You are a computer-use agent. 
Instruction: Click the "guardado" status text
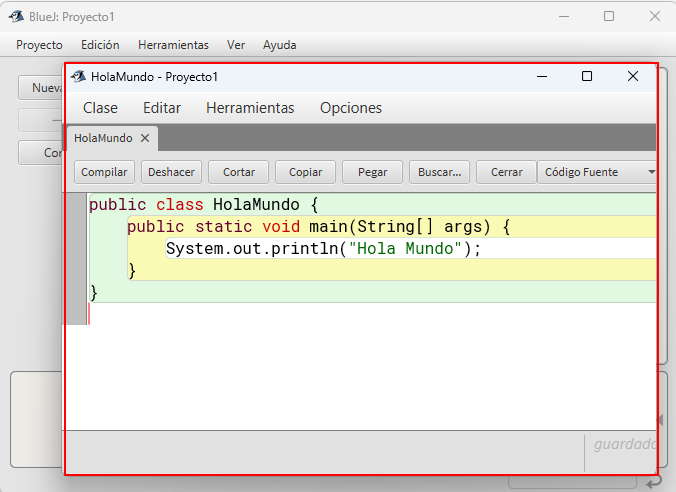click(625, 444)
